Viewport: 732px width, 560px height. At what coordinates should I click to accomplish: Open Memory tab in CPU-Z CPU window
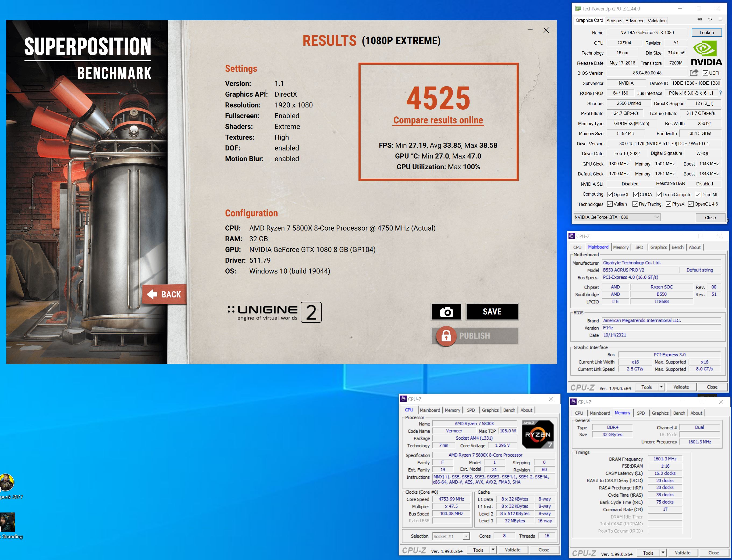452,410
